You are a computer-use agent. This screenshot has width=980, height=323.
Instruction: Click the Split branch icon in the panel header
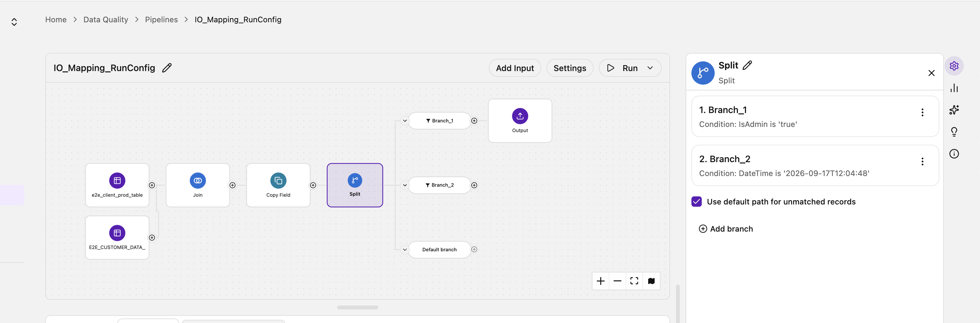[703, 73]
